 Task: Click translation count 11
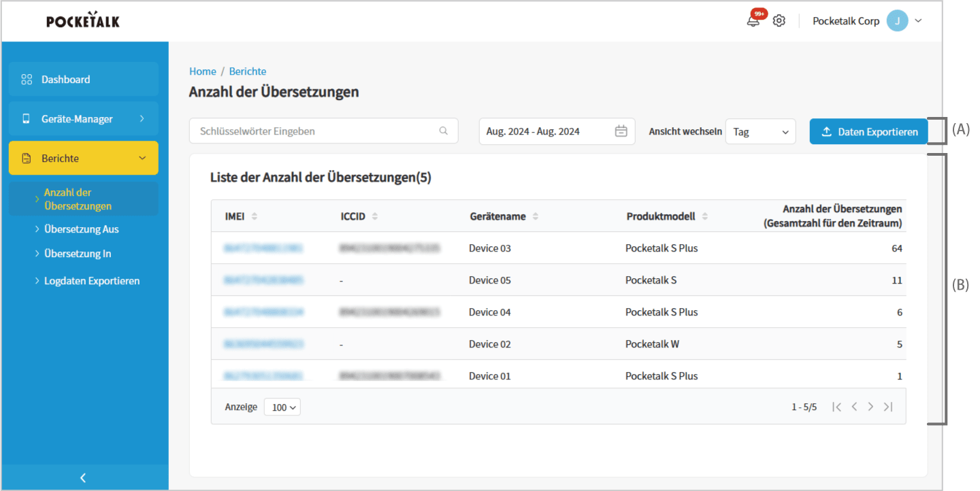tap(897, 280)
